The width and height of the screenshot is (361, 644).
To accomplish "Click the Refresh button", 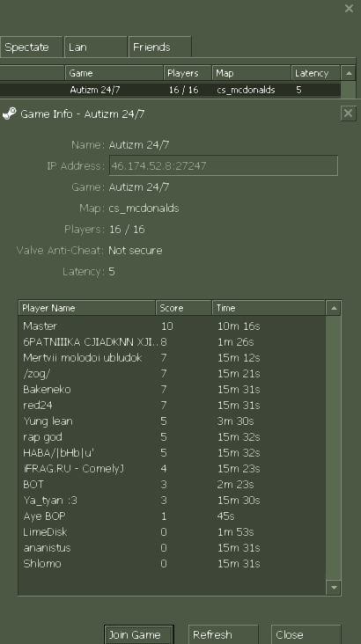I will pyautogui.click(x=224, y=634).
